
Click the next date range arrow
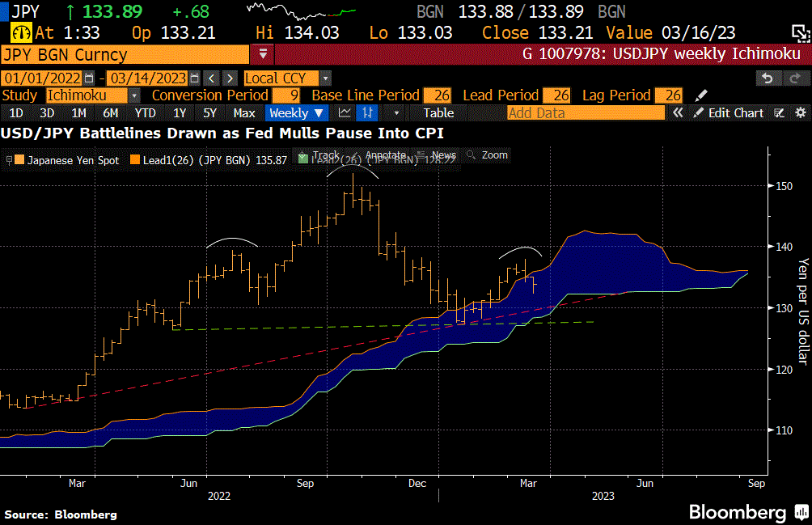pos(230,78)
